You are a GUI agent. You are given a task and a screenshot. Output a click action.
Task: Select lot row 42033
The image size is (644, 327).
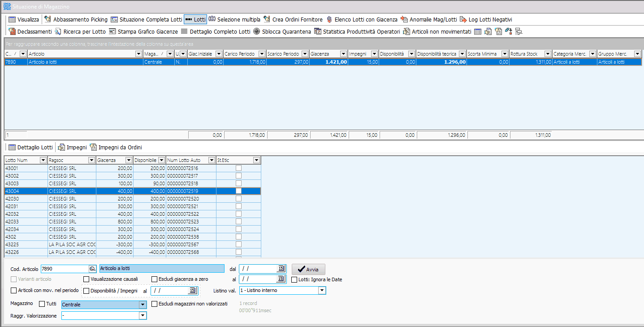point(133,221)
